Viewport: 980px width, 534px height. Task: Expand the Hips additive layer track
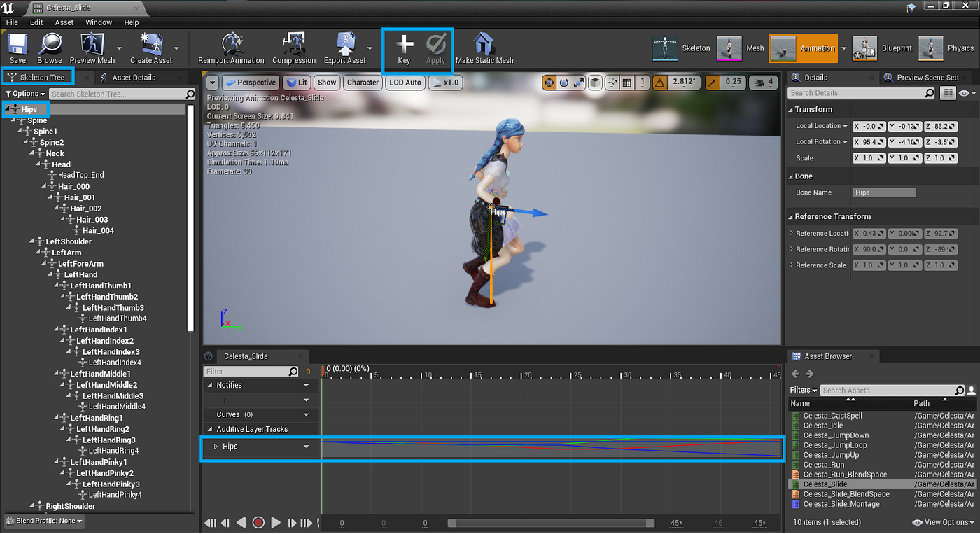[x=216, y=447]
